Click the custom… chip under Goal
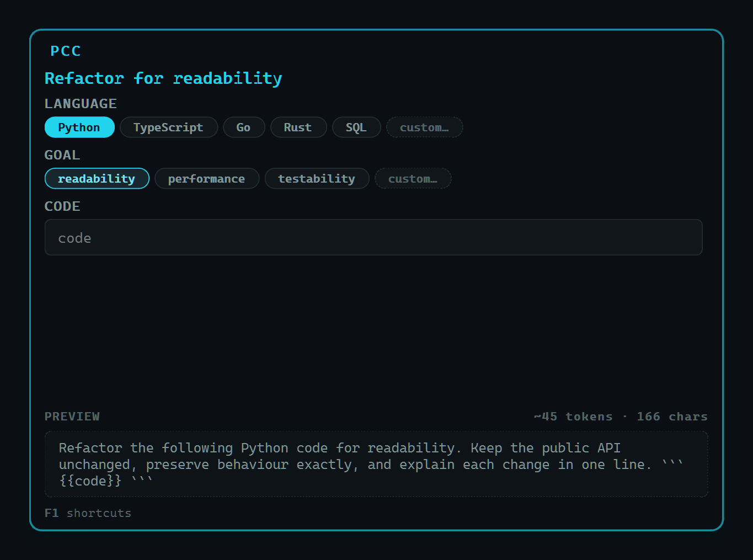 (x=413, y=179)
